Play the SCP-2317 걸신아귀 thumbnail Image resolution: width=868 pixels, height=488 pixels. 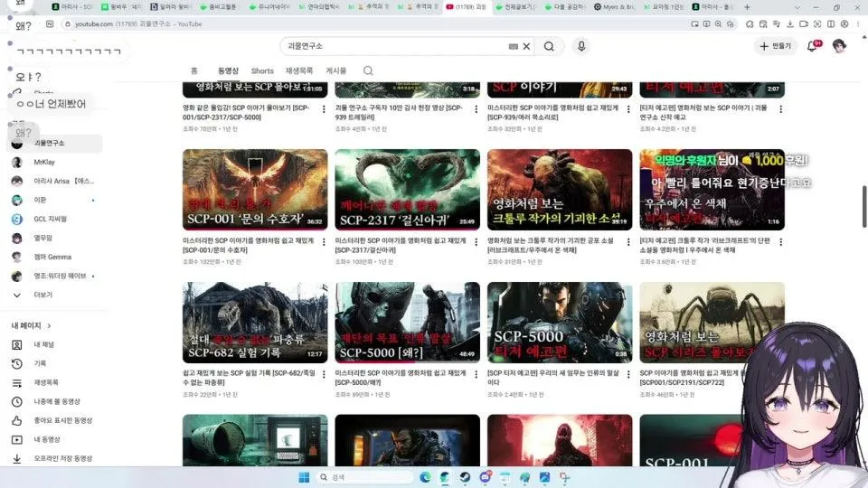[407, 190]
